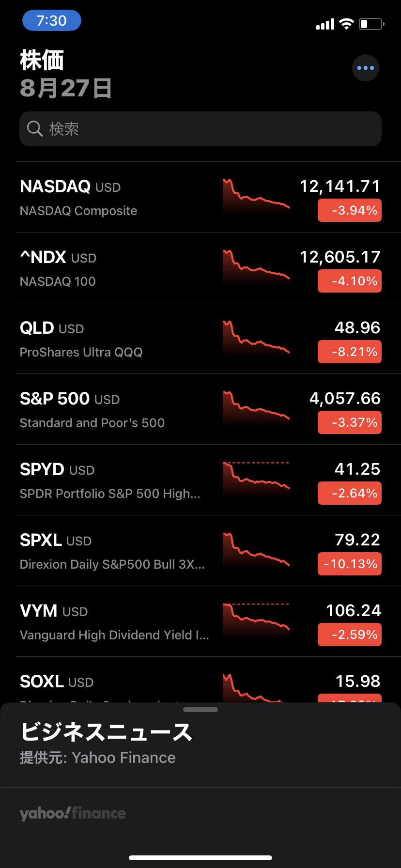Screen dimensions: 401x868
Task: Open the SPYD sparkline chart
Action: pos(256,480)
